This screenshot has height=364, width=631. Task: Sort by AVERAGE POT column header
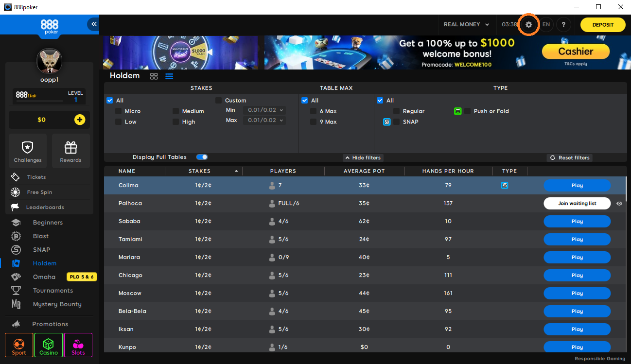(365, 171)
